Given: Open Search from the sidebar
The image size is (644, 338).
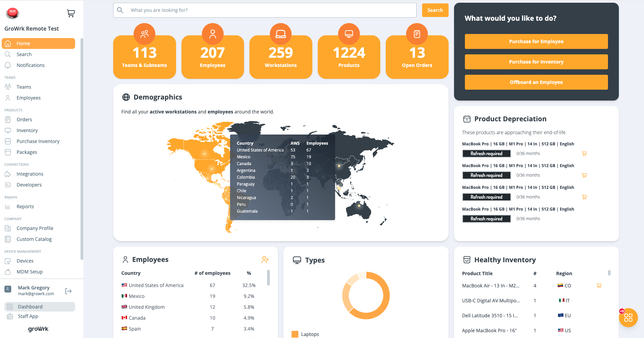Looking at the screenshot, I should 38,54.
